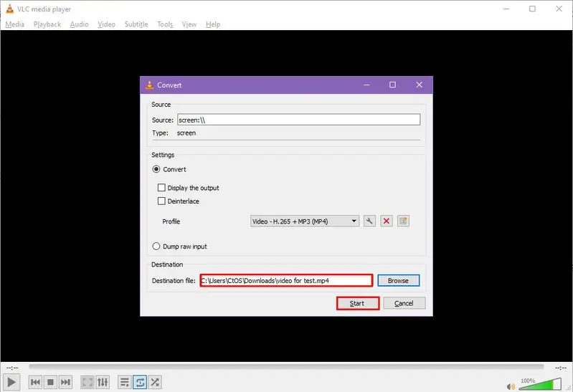573x392 pixels.
Task: Close the VLC media player window
Action: click(559, 9)
